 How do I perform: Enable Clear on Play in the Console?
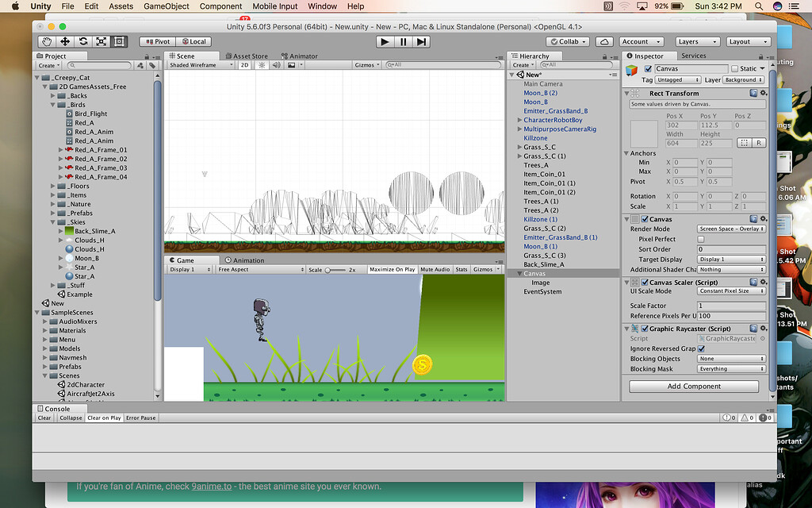point(104,417)
